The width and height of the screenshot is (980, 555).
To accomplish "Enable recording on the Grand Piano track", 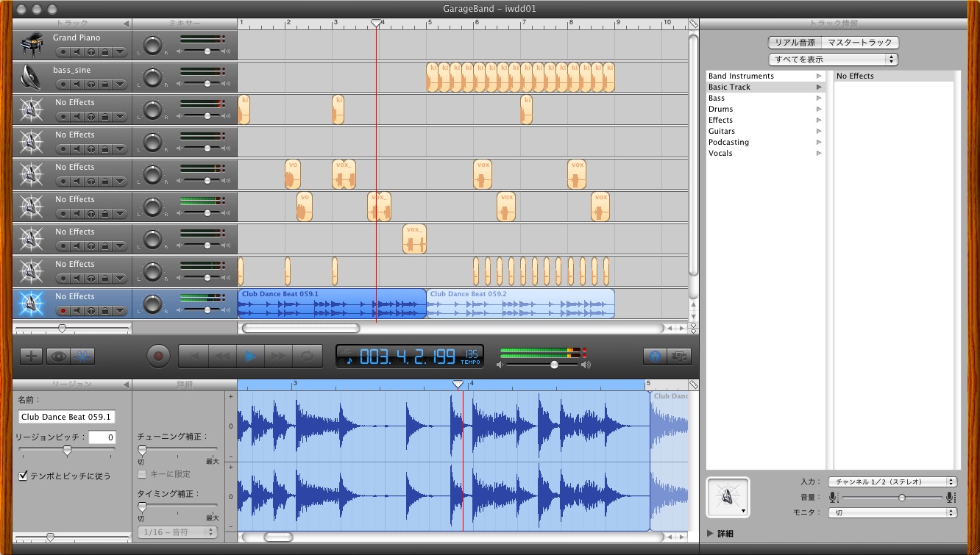I will [x=63, y=52].
